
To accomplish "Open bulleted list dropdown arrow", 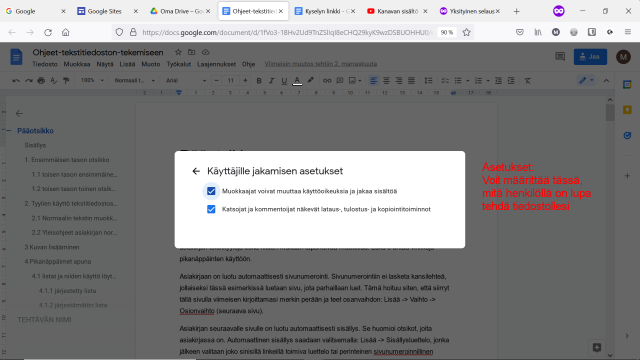I will click(467, 81).
